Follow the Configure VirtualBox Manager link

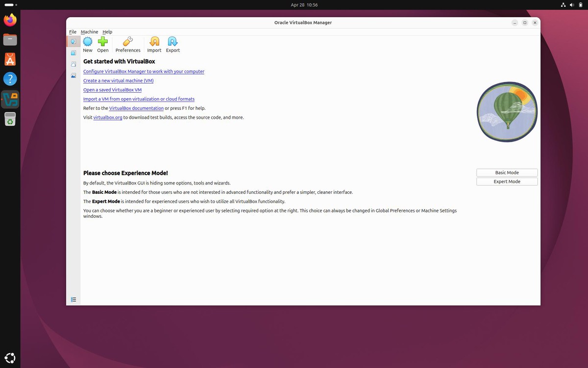(x=144, y=72)
